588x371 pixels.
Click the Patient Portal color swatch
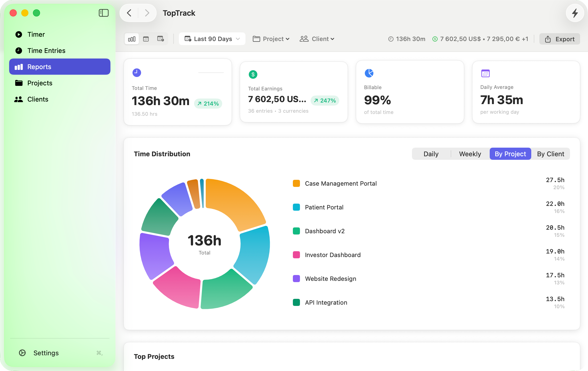pyautogui.click(x=296, y=207)
